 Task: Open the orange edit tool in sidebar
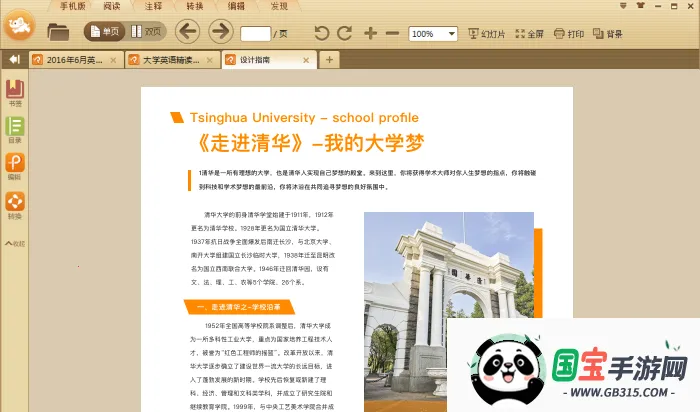[15, 166]
